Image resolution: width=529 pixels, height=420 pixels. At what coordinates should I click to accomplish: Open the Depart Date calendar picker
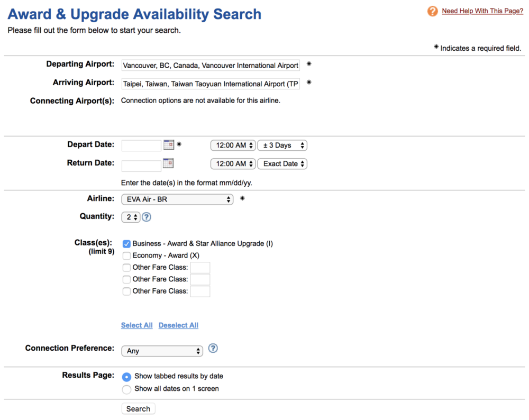click(x=169, y=144)
